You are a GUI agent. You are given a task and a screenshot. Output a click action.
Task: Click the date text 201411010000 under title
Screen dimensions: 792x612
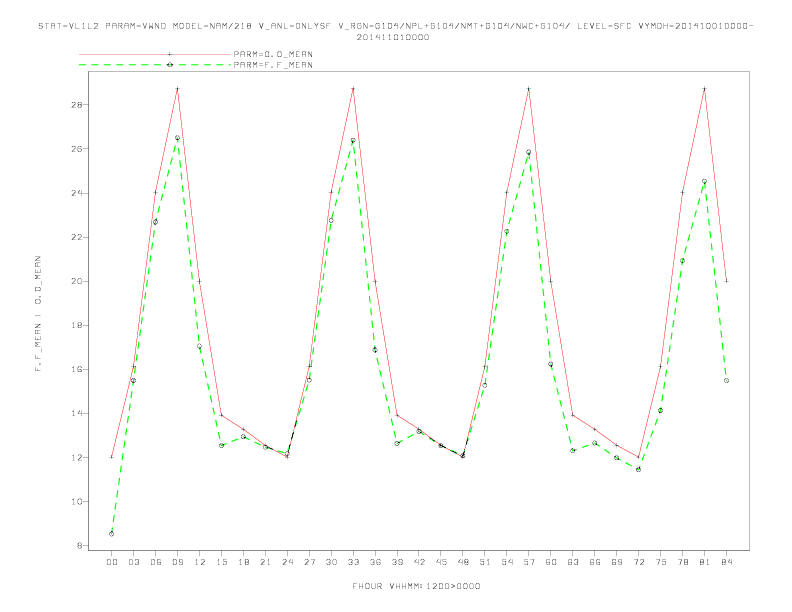coord(393,37)
